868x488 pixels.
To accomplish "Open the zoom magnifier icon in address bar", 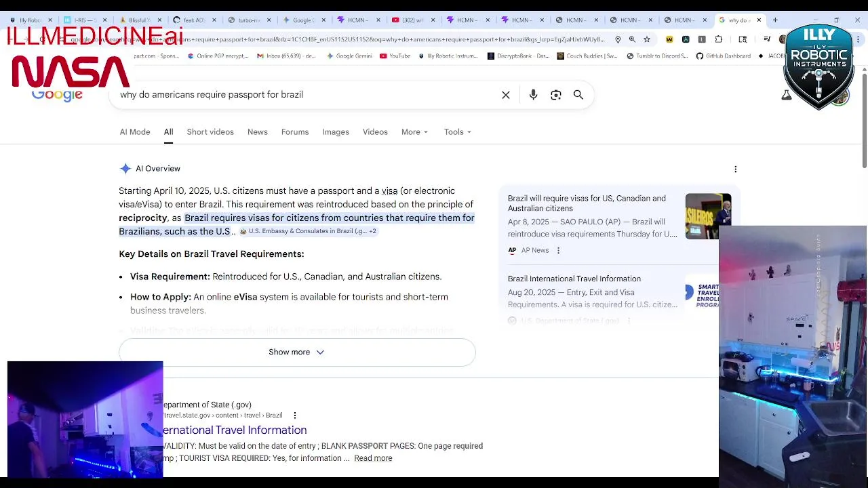I will pyautogui.click(x=632, y=39).
